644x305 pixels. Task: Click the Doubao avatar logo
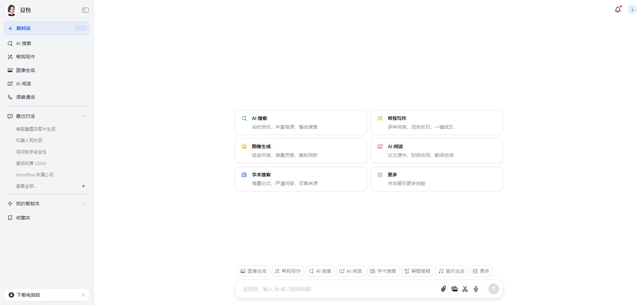pyautogui.click(x=11, y=10)
